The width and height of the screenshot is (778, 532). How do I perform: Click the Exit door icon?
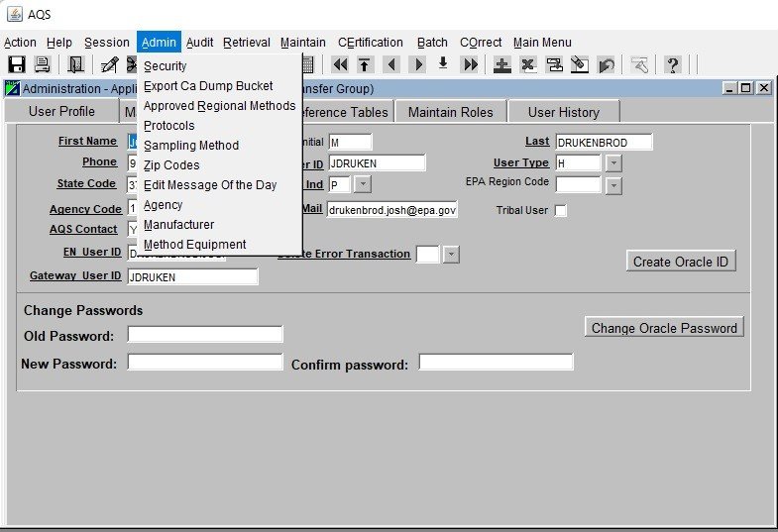(75, 65)
